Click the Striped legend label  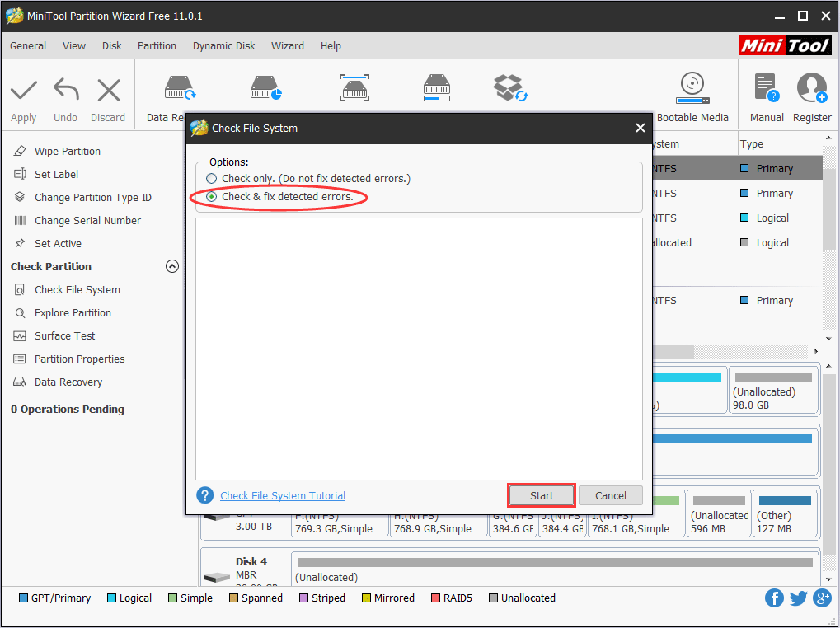328,598
